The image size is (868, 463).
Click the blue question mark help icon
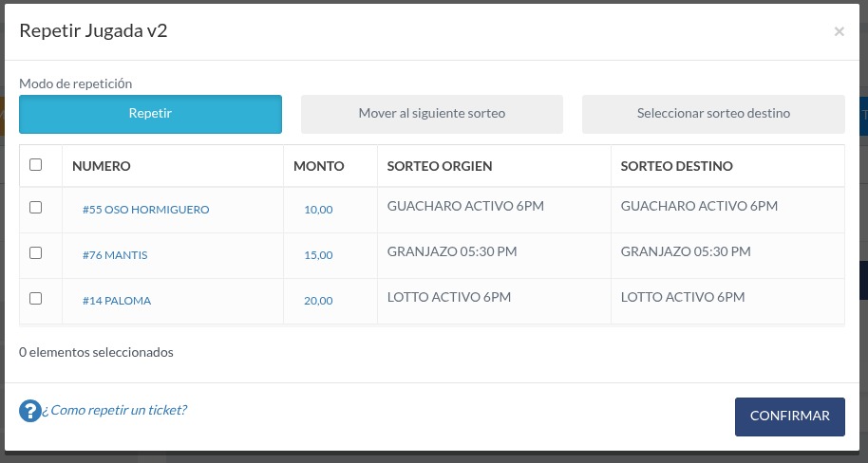tap(29, 411)
